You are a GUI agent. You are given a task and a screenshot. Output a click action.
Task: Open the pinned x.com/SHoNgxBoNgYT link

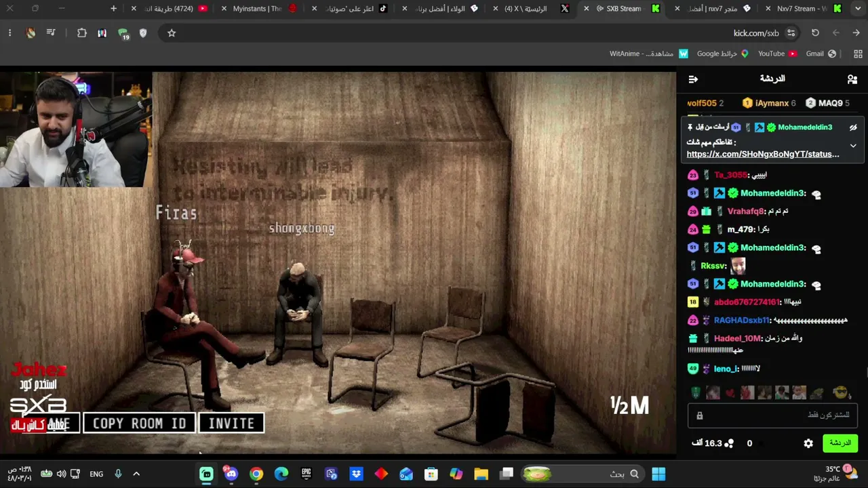[x=763, y=155]
